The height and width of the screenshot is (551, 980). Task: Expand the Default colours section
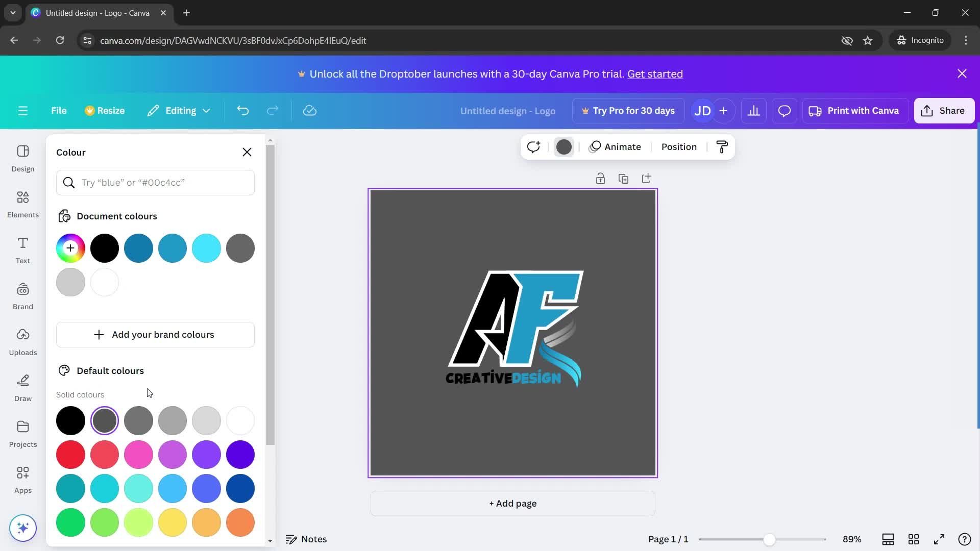click(x=109, y=371)
